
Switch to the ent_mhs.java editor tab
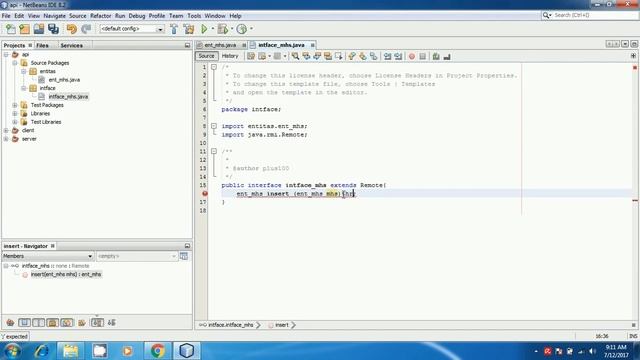point(220,45)
